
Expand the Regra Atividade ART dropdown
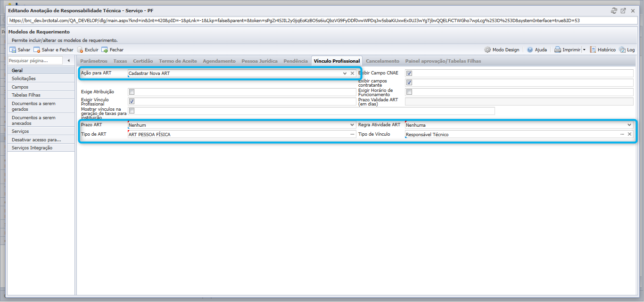[x=629, y=125]
